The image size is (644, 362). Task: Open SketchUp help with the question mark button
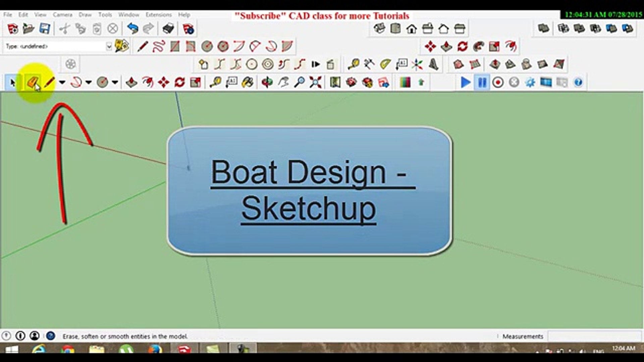tap(578, 82)
